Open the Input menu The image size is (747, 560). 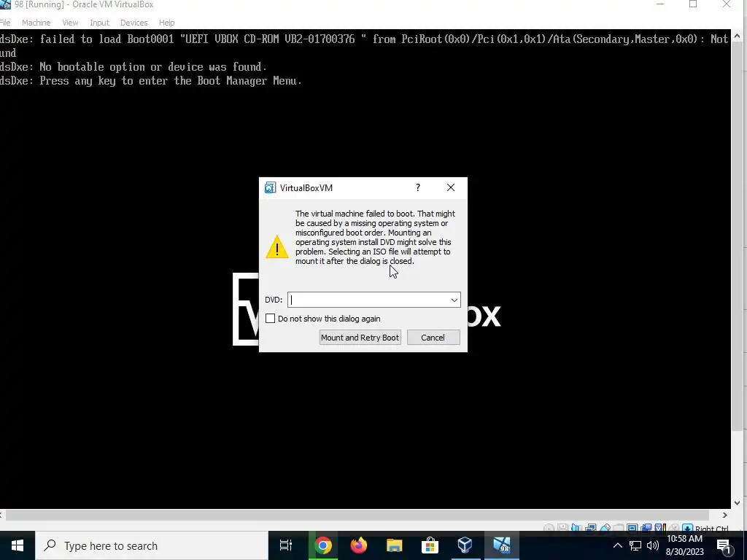[x=99, y=23]
